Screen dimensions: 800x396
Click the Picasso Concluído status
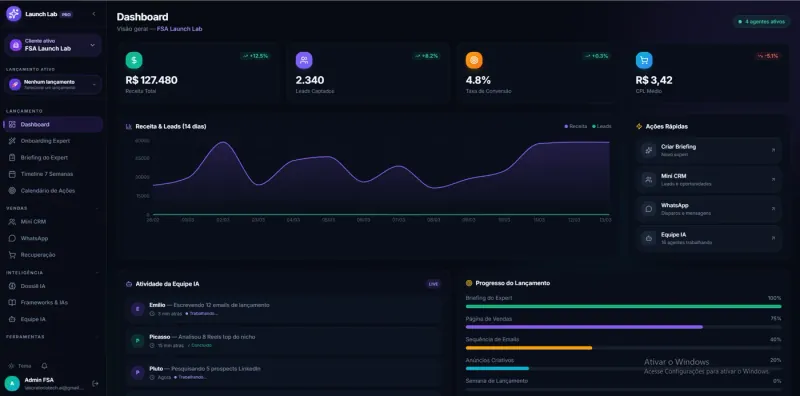pyautogui.click(x=199, y=345)
